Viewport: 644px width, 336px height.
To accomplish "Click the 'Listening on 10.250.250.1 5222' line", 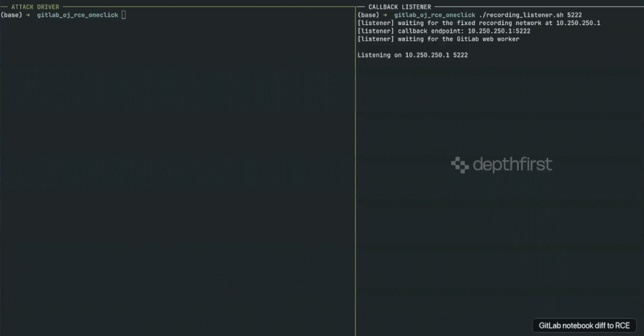I will point(412,55).
